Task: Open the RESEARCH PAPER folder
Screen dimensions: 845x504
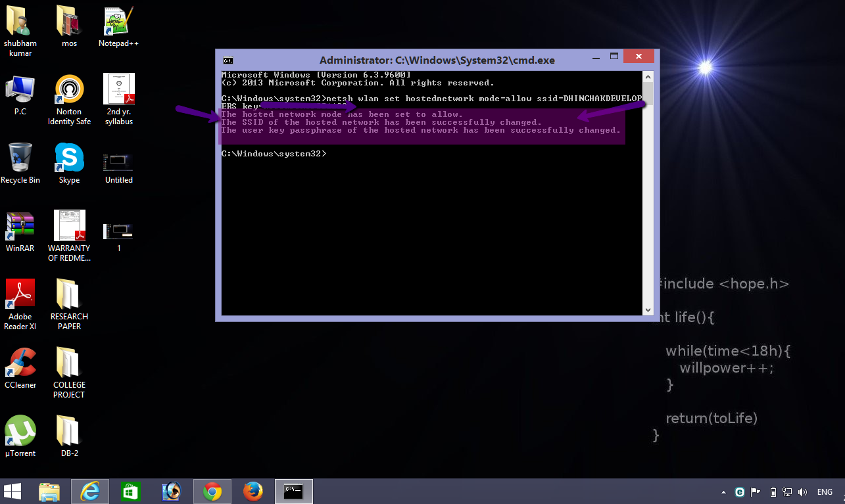Action: (69, 294)
